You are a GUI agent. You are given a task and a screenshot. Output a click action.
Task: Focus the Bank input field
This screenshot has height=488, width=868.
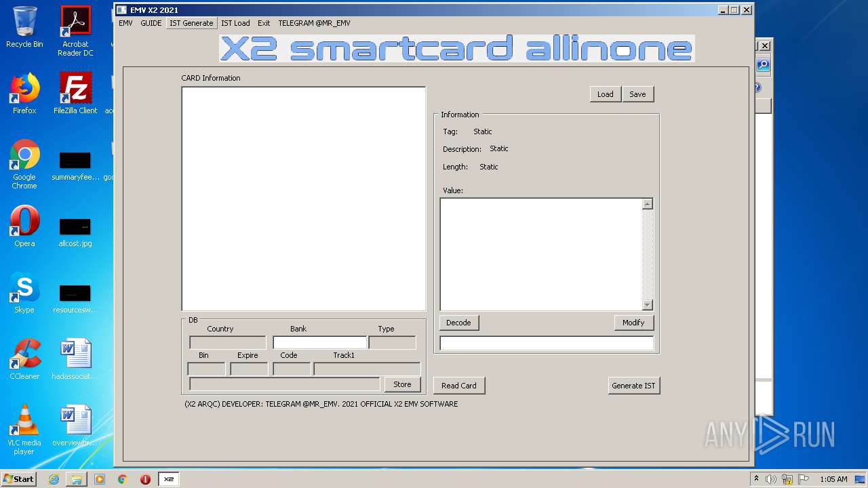[x=319, y=342]
